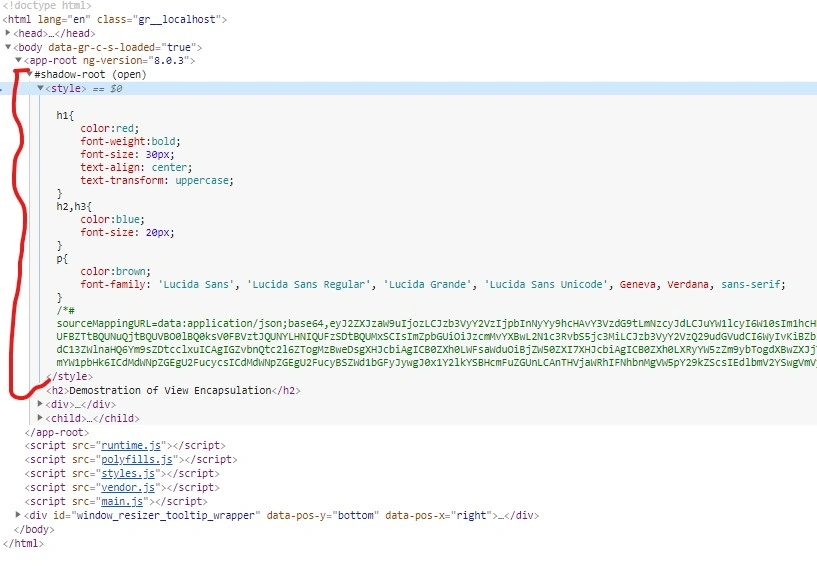
Task: Select the closing style tag
Action: point(70,376)
